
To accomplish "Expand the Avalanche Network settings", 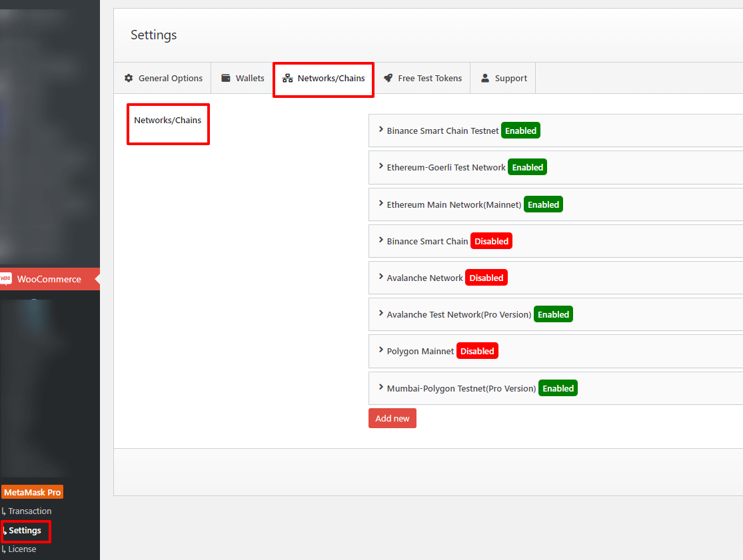I will pyautogui.click(x=380, y=277).
